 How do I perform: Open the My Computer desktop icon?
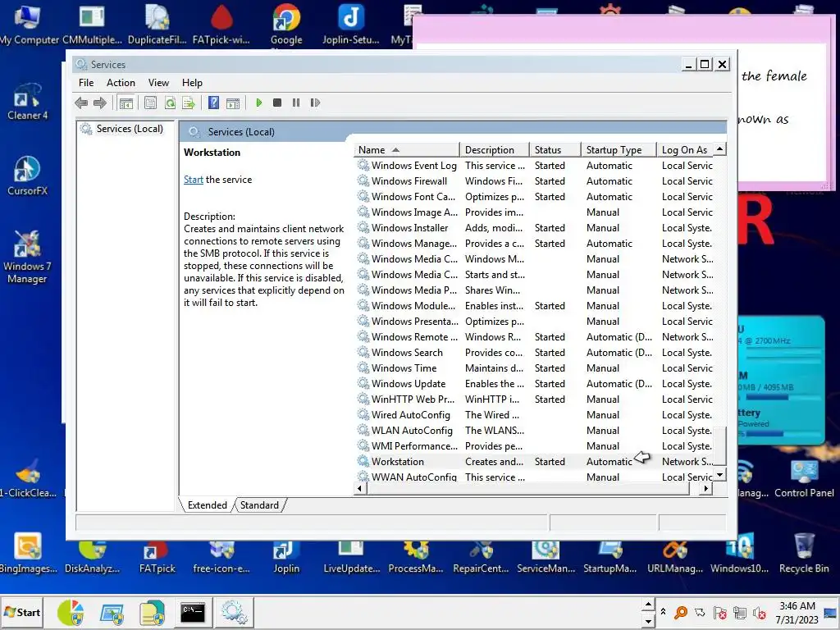28,24
